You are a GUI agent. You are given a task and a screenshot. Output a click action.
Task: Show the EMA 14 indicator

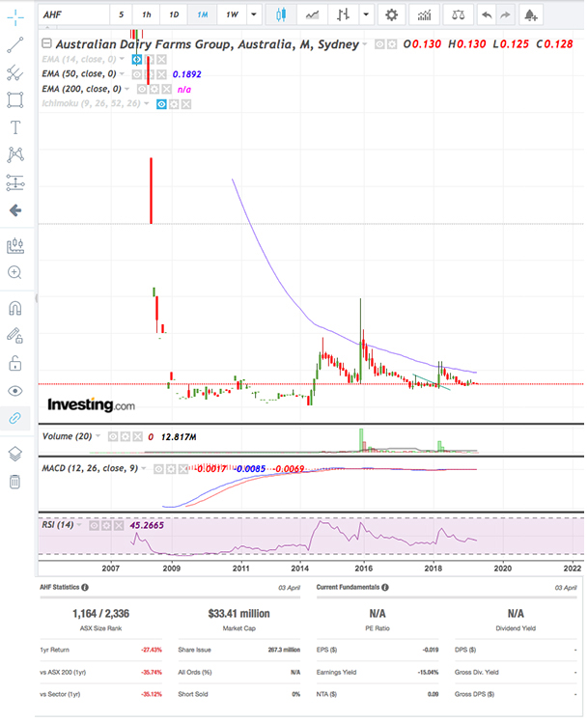pos(137,60)
